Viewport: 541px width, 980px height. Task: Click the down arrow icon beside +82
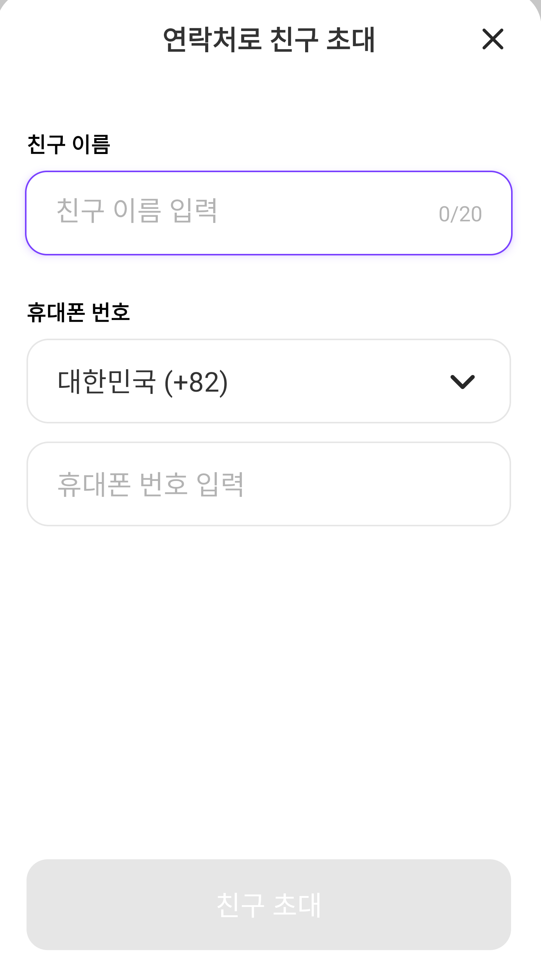462,381
